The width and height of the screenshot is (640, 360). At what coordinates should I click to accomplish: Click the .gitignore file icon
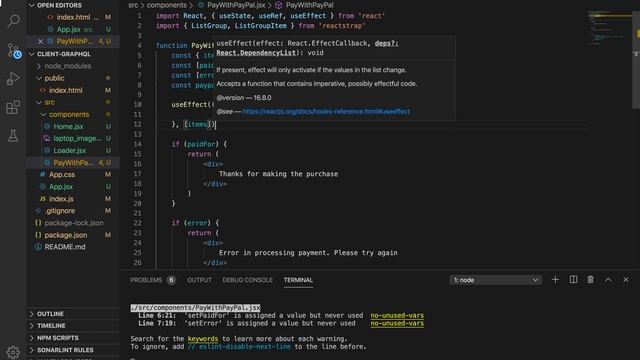[38, 211]
